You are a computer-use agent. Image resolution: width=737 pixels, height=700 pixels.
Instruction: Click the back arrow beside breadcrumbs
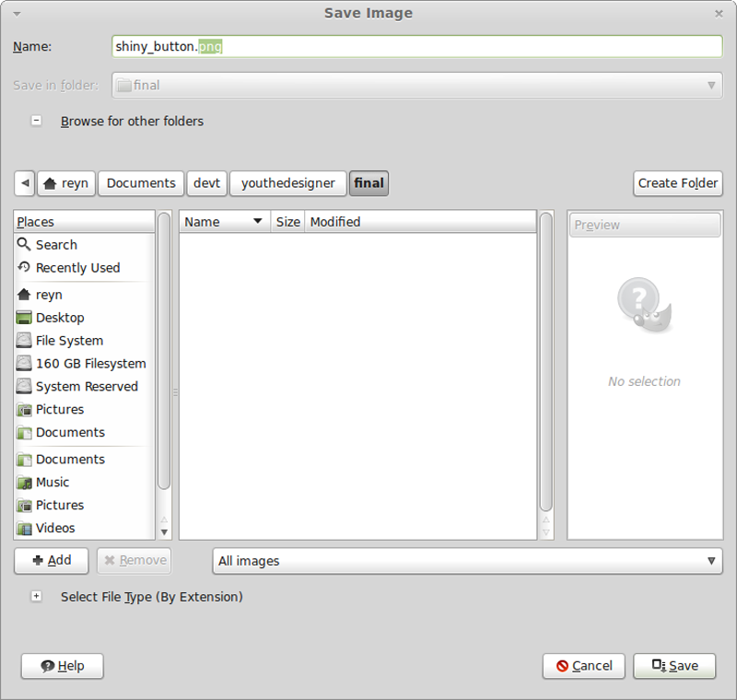click(24, 183)
